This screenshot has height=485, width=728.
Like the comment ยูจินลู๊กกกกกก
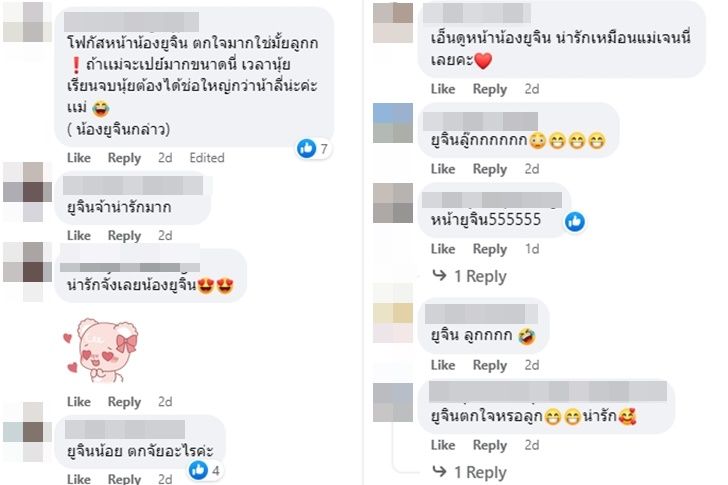click(x=443, y=168)
